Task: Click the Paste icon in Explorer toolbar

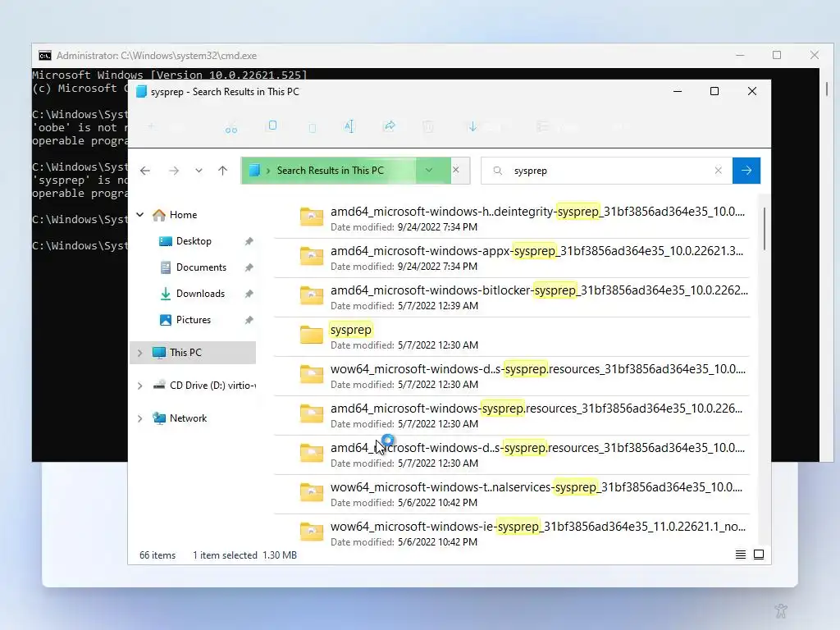Action: point(313,127)
